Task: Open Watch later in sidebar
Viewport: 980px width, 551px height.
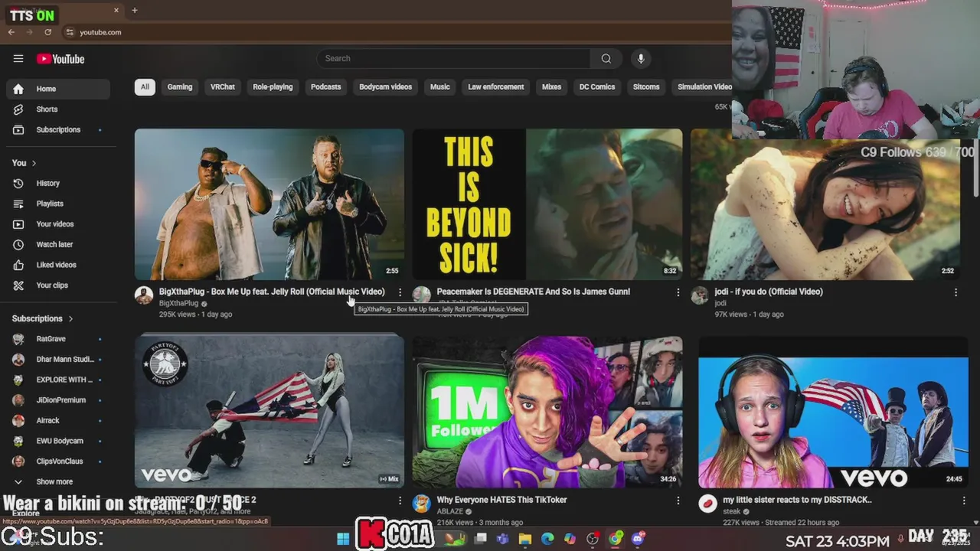Action: (58, 245)
